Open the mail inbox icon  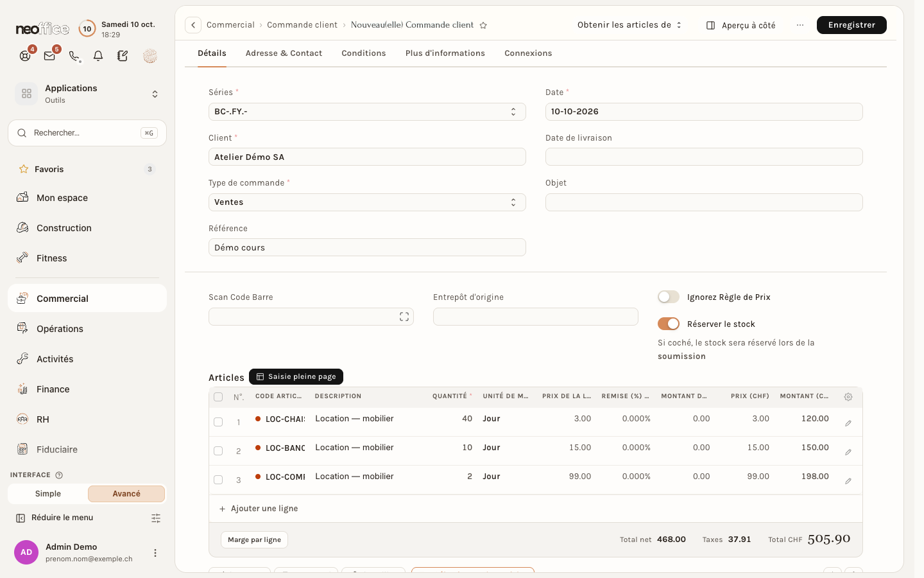(49, 56)
